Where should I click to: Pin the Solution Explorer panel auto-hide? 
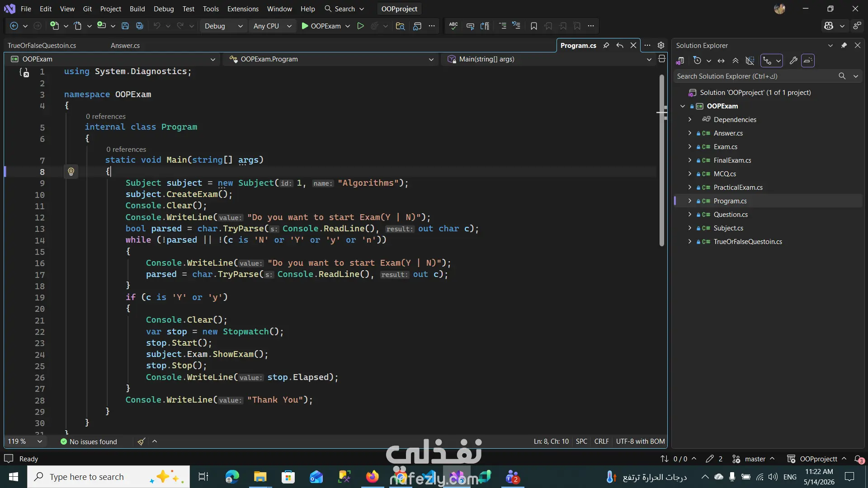coord(844,45)
